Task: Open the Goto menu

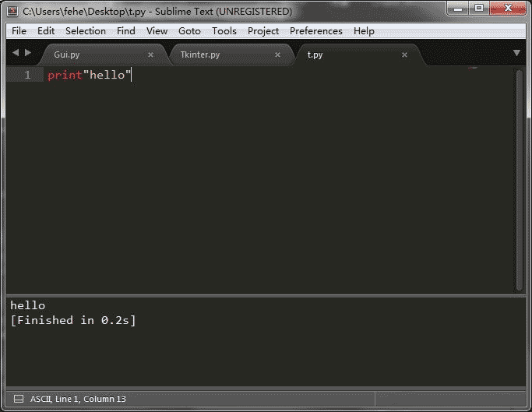Action: tap(189, 31)
